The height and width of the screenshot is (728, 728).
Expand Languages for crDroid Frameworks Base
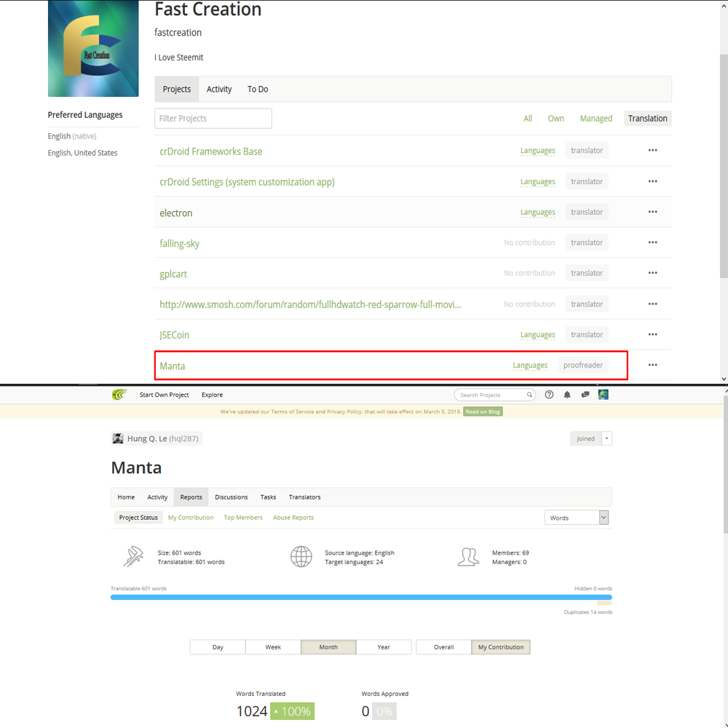tap(538, 151)
